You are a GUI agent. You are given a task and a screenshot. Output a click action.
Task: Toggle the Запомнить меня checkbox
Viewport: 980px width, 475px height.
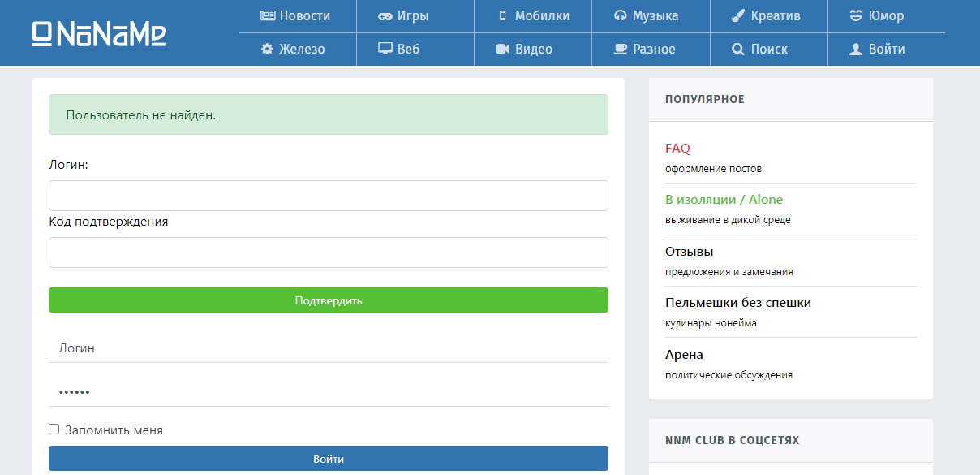point(54,430)
